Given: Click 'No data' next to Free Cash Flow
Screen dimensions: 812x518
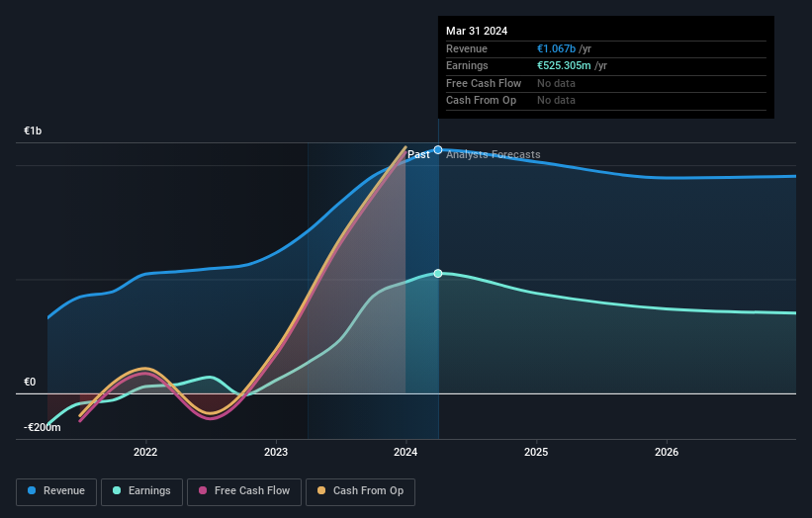Looking at the screenshot, I should pos(556,83).
